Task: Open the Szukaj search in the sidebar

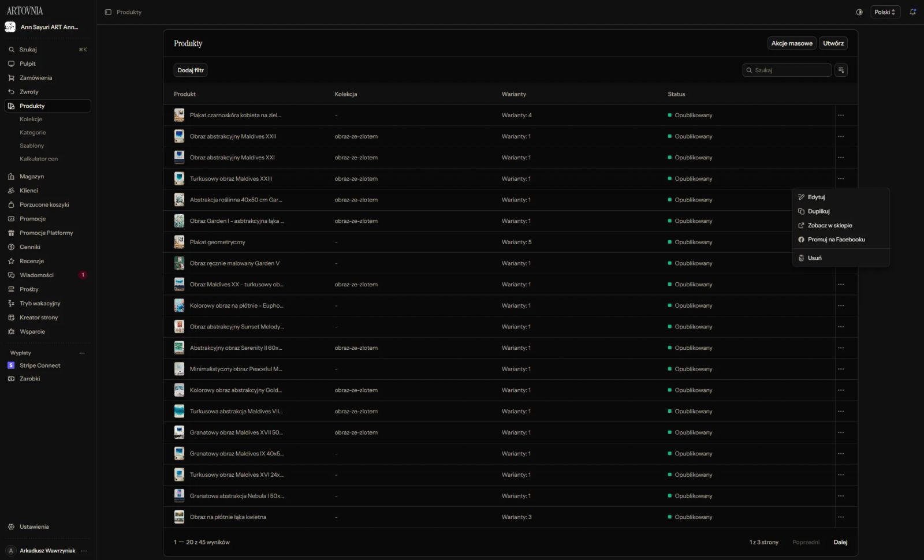Action: tap(47, 50)
